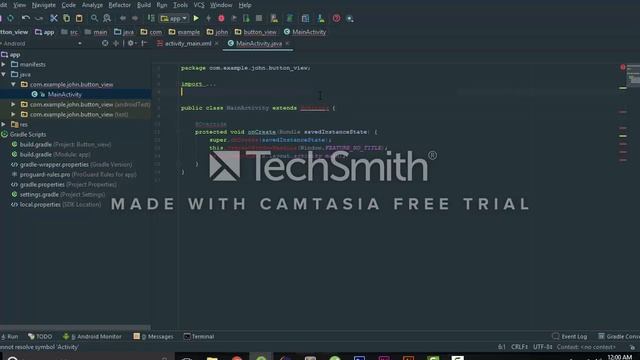
Task: Click the Find magnifier icon
Action: (94, 18)
